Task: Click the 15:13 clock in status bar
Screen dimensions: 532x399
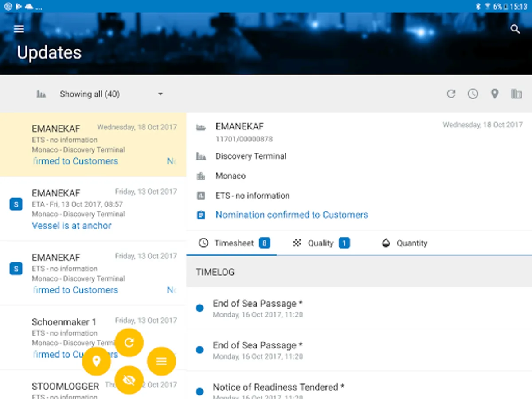Action: click(519, 7)
